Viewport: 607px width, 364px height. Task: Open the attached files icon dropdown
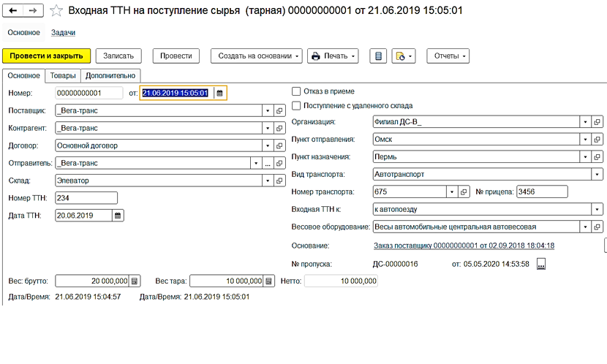(404, 56)
